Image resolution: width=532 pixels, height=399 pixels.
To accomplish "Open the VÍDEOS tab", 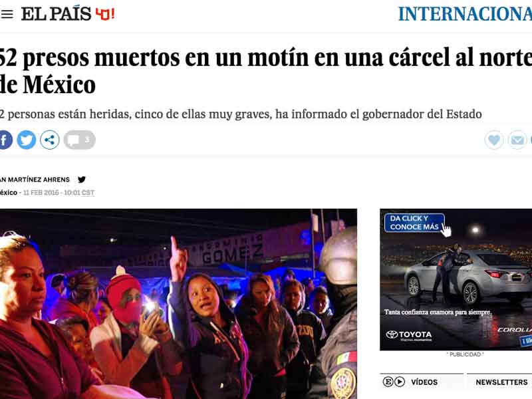I will click(424, 382).
